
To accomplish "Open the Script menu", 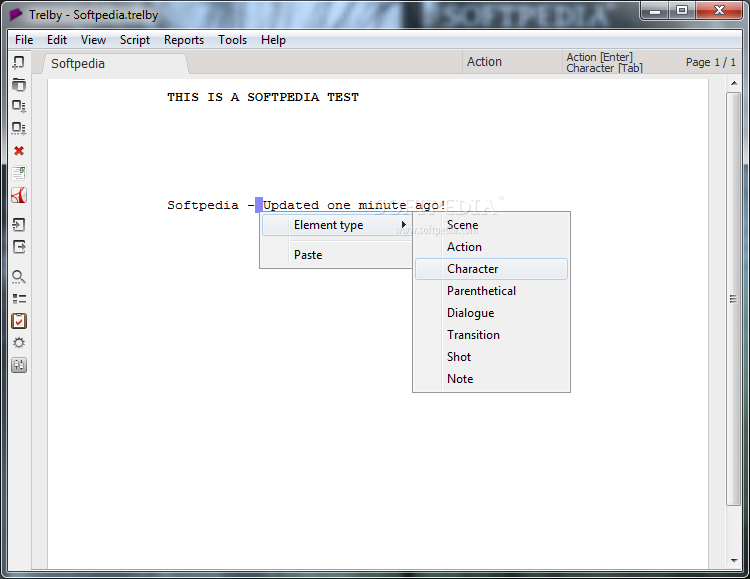I will pyautogui.click(x=135, y=40).
